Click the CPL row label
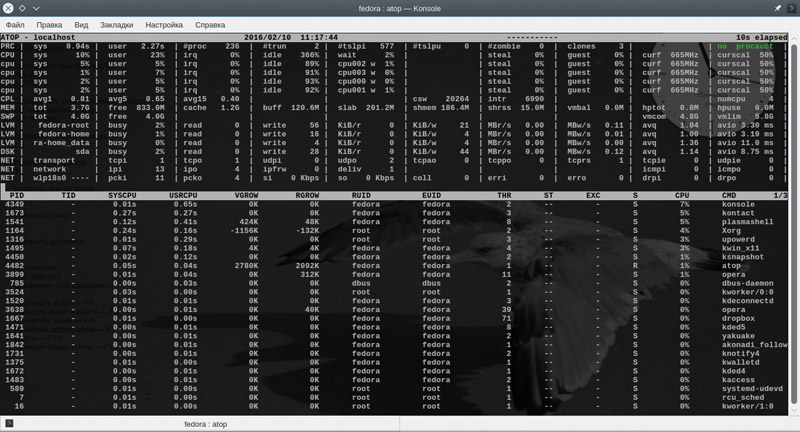The height and width of the screenshot is (432, 800). (x=8, y=99)
